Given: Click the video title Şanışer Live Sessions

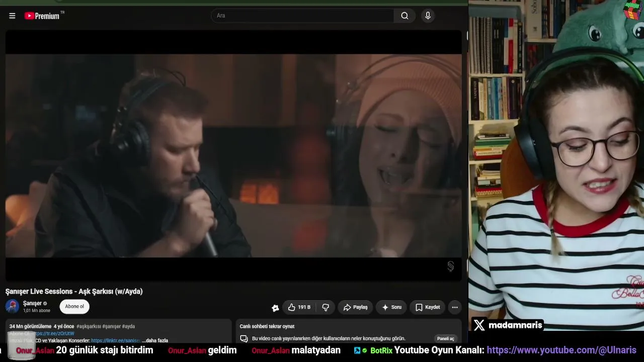Looking at the screenshot, I should pyautogui.click(x=74, y=292).
